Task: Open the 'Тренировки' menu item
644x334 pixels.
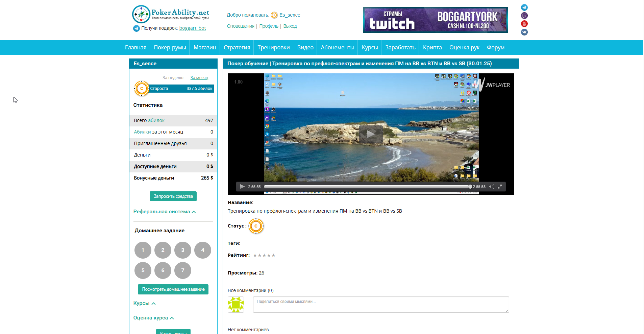Action: pyautogui.click(x=274, y=48)
